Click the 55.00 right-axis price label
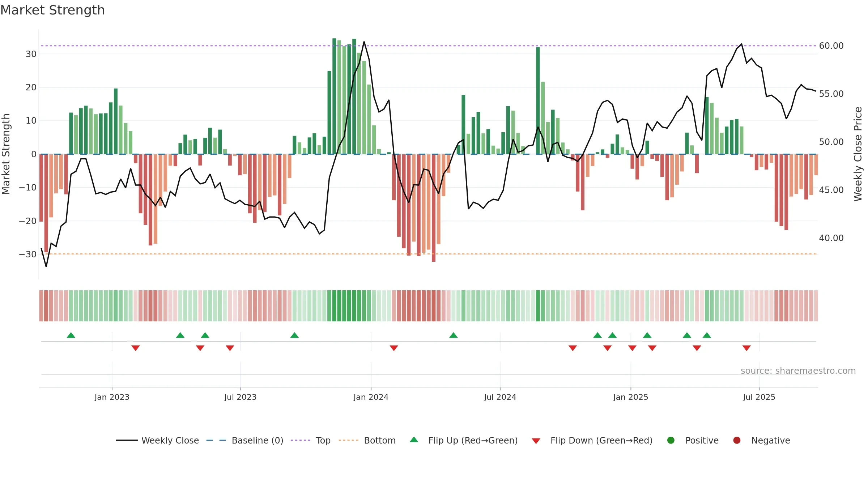868x488 pixels. (831, 94)
